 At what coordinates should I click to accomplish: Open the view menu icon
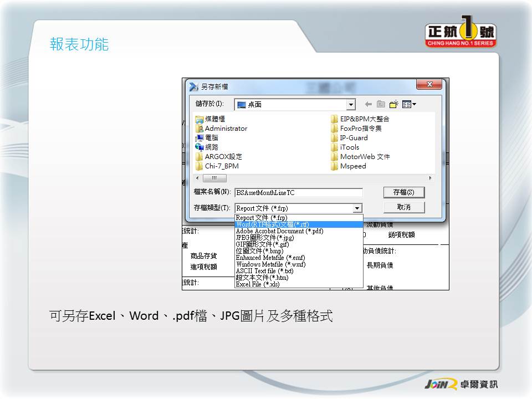tap(409, 104)
